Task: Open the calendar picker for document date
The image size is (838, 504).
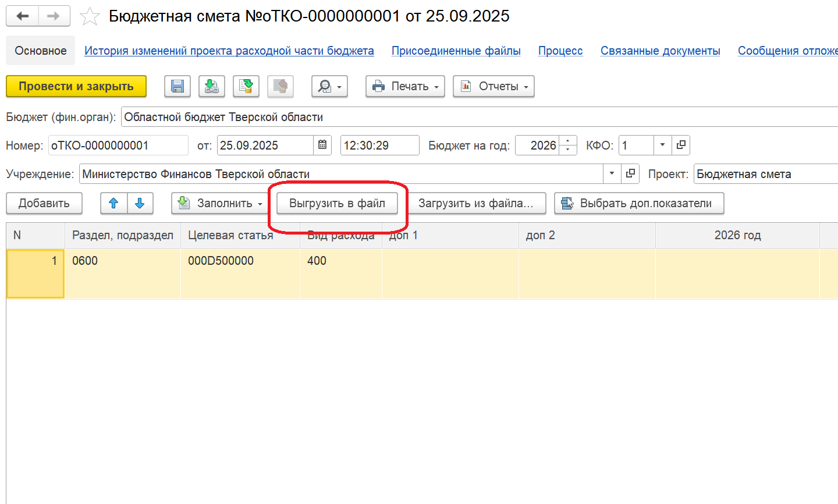Action: click(322, 145)
